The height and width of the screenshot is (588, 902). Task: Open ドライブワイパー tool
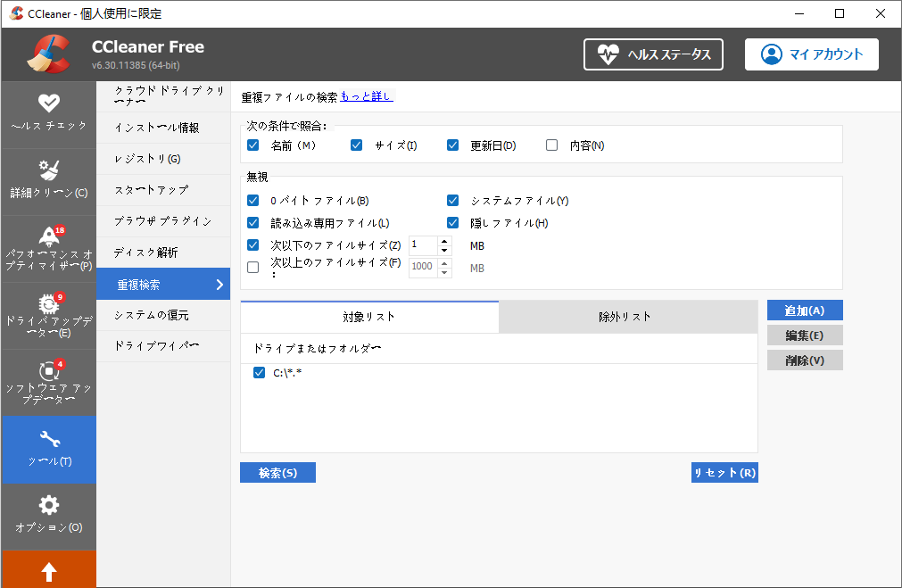pos(163,346)
